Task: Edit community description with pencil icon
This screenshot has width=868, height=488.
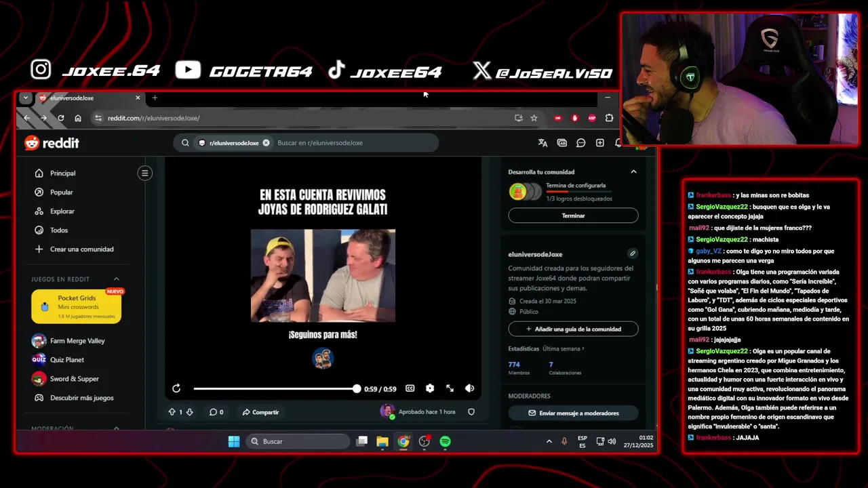Action: [x=632, y=253]
